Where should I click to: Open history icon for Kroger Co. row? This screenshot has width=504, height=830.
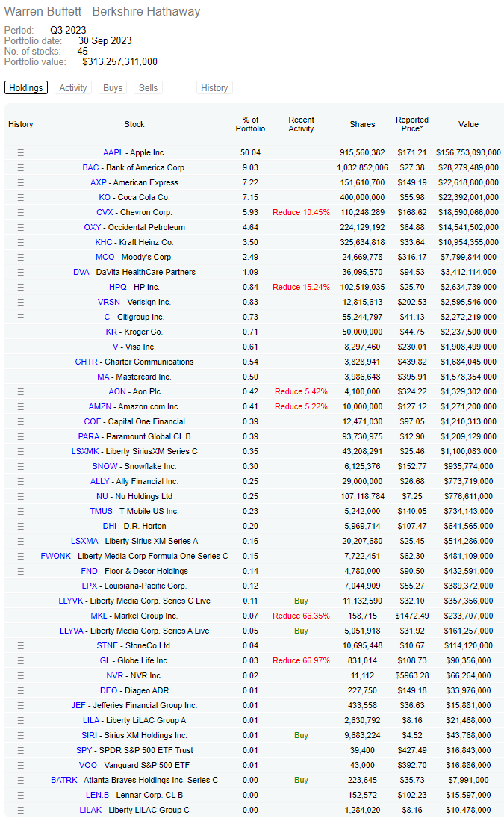tap(21, 332)
